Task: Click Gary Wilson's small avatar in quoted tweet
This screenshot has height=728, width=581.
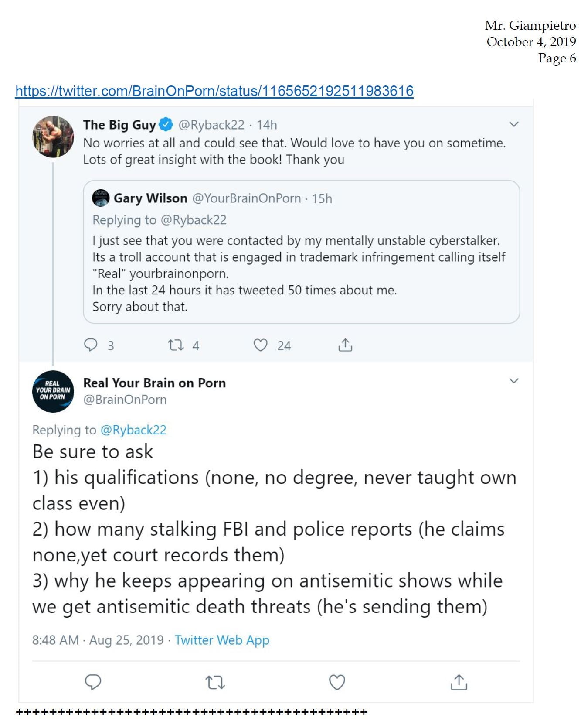Action: pyautogui.click(x=101, y=198)
